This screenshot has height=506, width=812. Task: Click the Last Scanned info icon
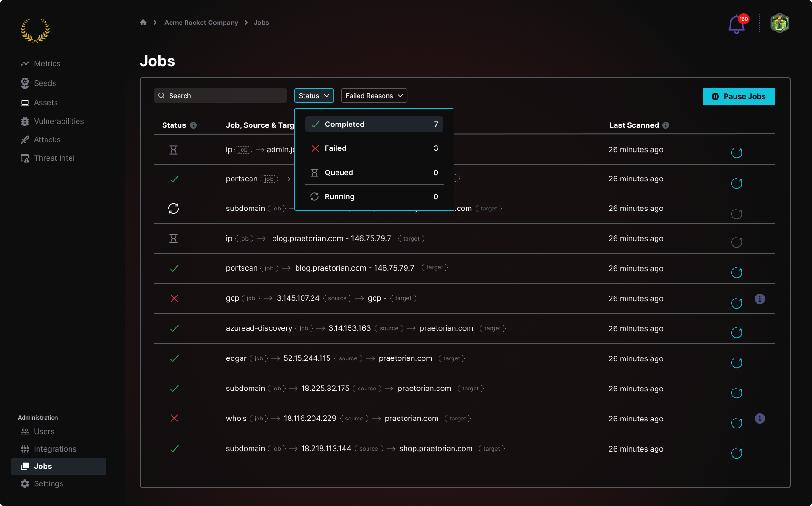665,125
